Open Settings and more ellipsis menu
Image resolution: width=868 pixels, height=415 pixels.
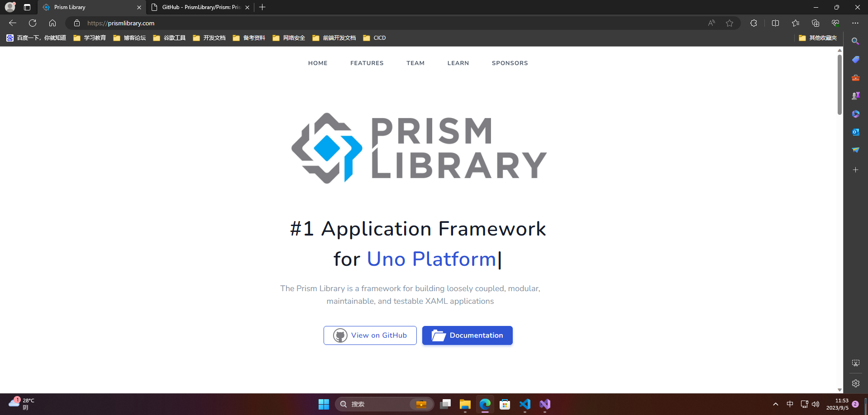[x=855, y=23]
